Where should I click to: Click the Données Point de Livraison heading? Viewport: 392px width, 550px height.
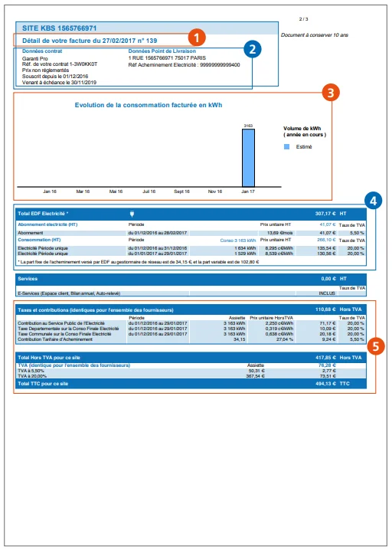tap(162, 51)
